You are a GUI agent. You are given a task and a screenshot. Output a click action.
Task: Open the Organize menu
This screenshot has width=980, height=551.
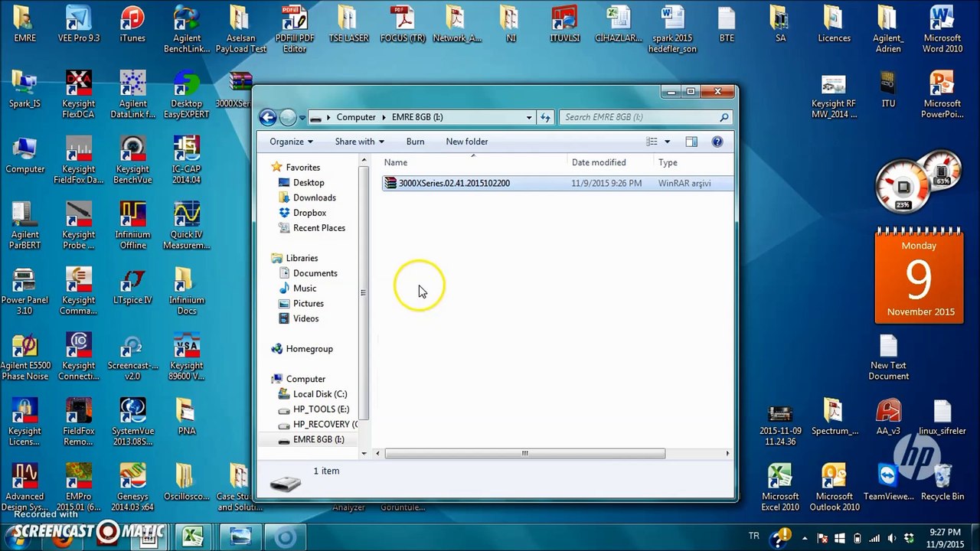[x=291, y=142]
